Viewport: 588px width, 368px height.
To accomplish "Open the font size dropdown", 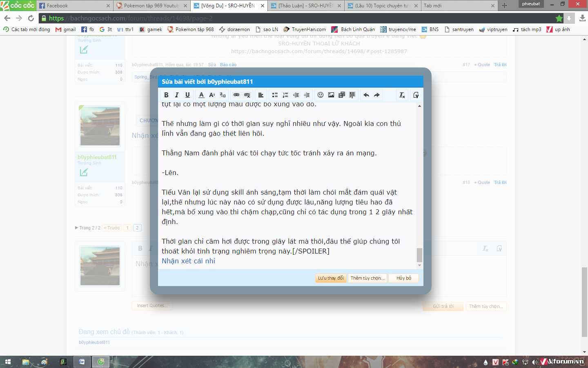I will point(212,95).
